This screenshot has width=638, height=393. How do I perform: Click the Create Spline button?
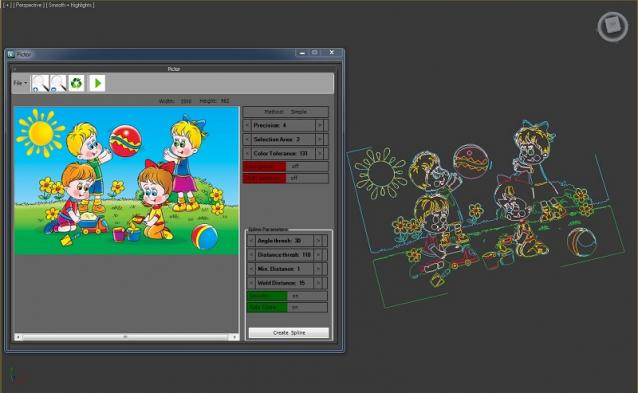(x=289, y=333)
